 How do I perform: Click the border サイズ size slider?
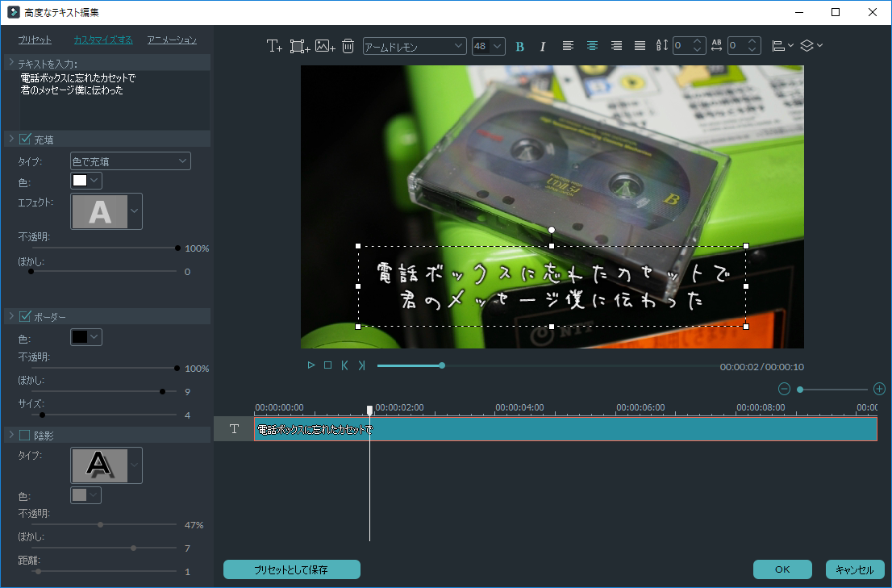(x=104, y=415)
